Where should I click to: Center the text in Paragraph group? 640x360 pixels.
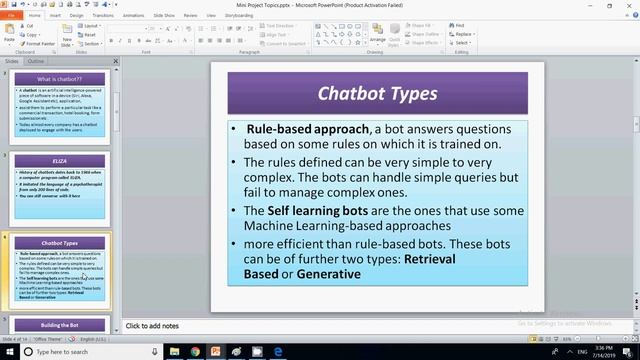coord(210,41)
